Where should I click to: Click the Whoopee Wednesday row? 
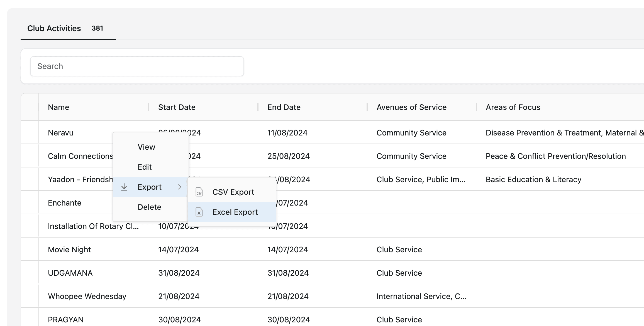pyautogui.click(x=87, y=296)
